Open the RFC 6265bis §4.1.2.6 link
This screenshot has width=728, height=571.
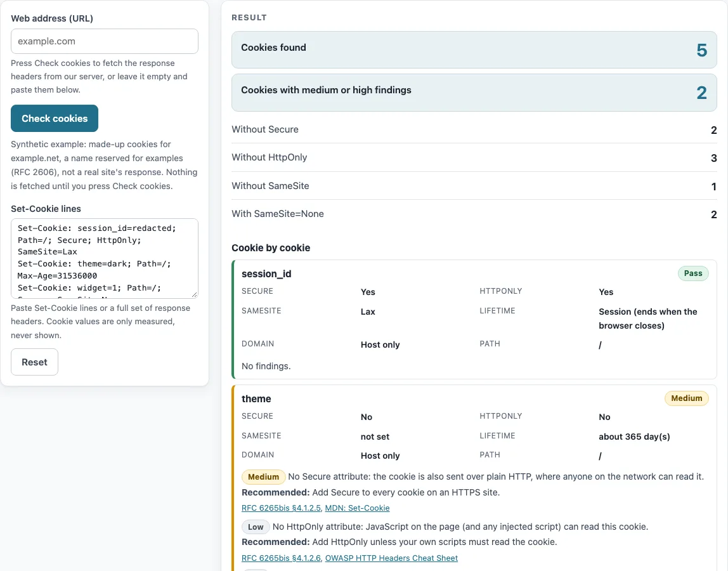coord(281,558)
